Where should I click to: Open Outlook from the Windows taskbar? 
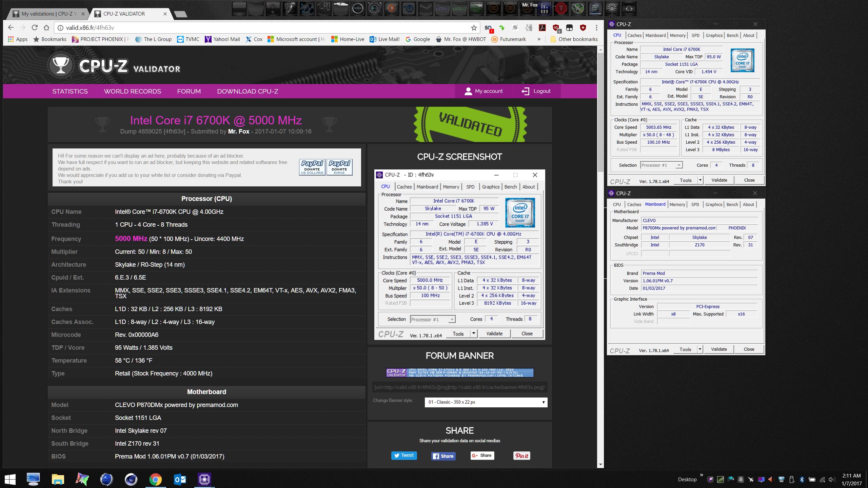pos(180,479)
